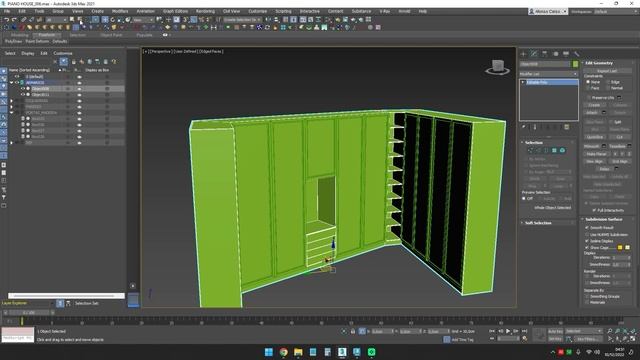Select the Select and Link tool

(x=24, y=20)
